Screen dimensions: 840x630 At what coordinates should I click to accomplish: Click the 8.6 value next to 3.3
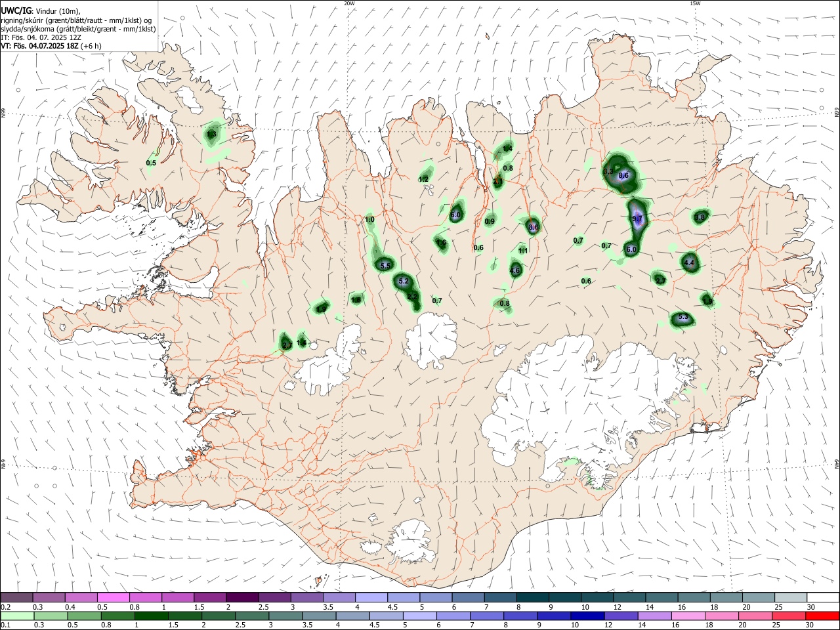tap(623, 176)
